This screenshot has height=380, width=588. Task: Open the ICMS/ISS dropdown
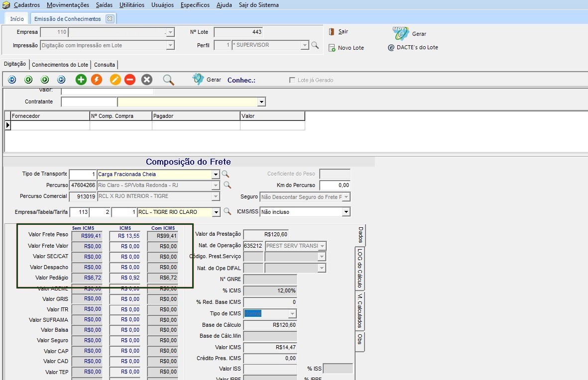(x=346, y=212)
